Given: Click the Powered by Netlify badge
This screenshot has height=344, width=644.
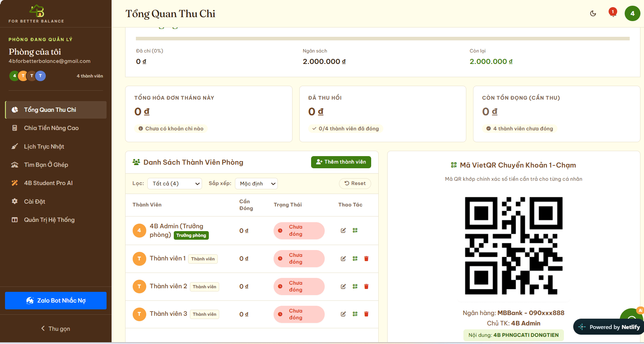Looking at the screenshot, I should click(609, 327).
